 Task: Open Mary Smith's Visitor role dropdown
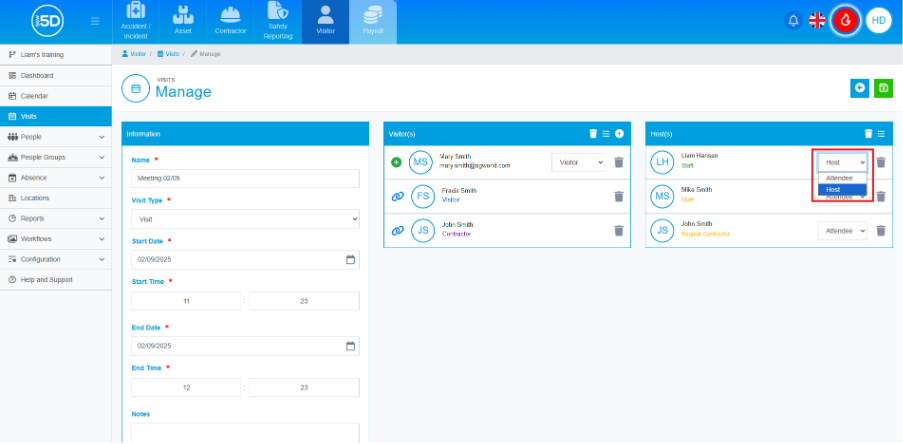tap(578, 162)
